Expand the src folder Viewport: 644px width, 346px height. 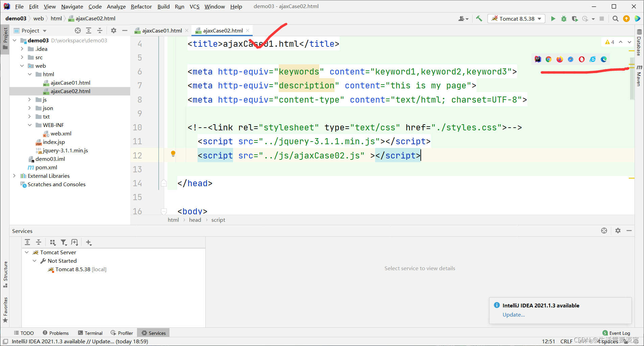[x=22, y=57]
